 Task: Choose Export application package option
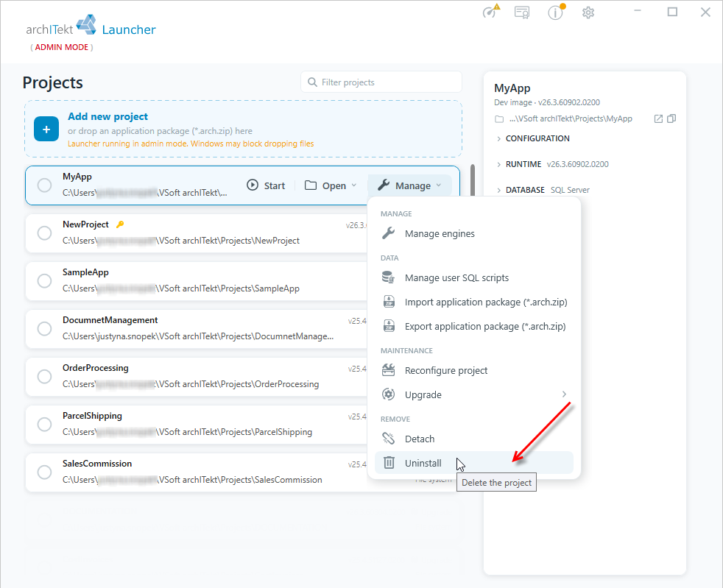tap(474, 327)
